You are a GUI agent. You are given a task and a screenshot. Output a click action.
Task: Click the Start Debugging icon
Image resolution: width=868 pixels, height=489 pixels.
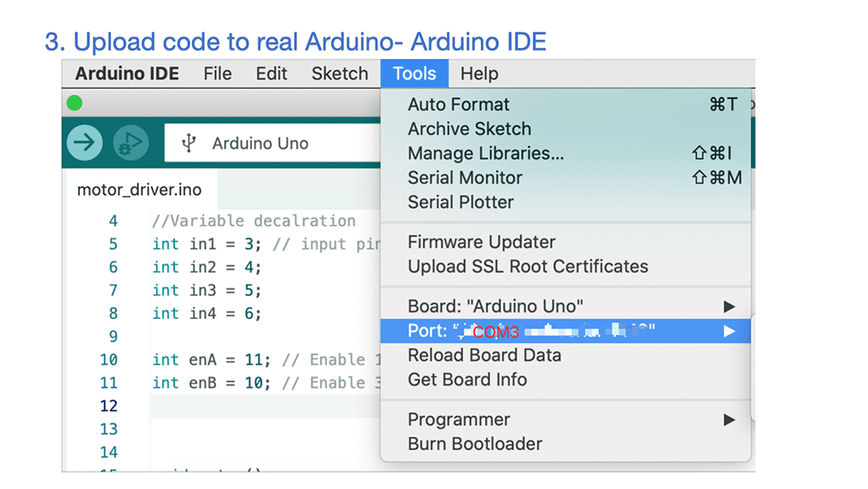[x=130, y=142]
